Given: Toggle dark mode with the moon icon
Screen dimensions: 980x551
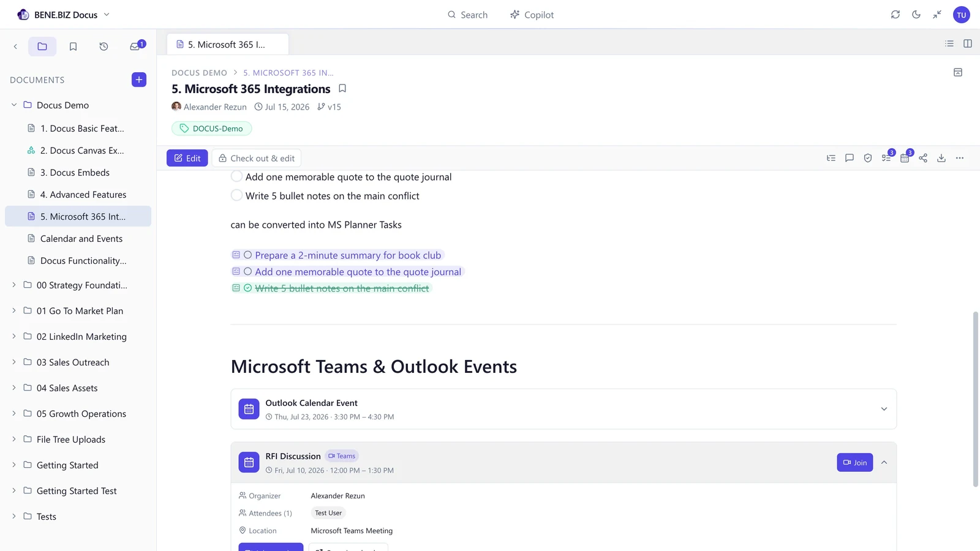Looking at the screenshot, I should pos(916,15).
